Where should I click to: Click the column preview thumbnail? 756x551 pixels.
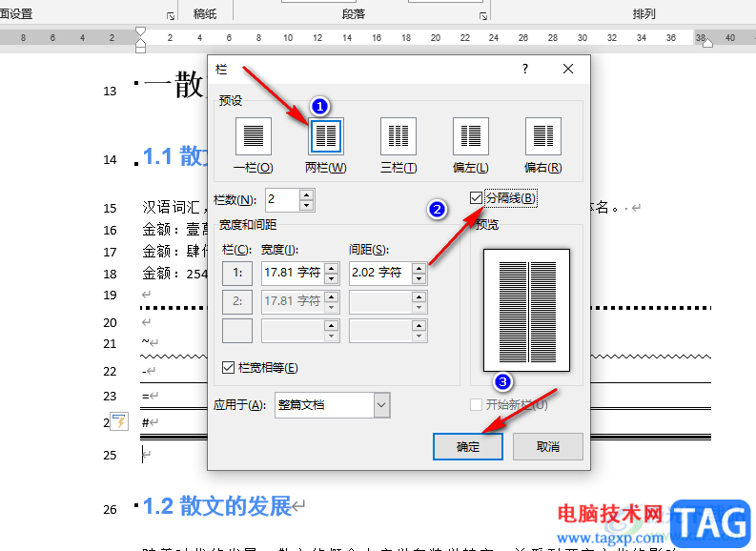click(526, 311)
